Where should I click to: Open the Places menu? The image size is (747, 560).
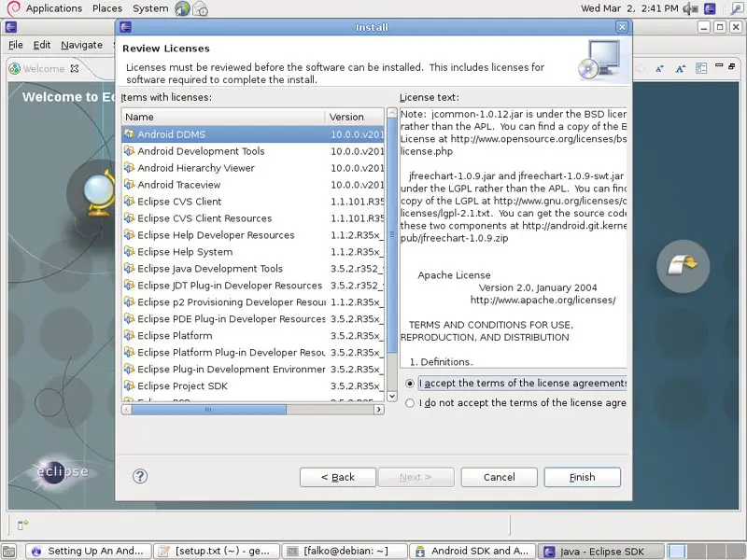107,8
